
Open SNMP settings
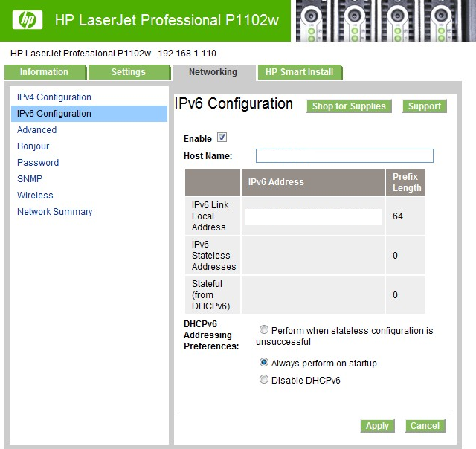tap(30, 179)
